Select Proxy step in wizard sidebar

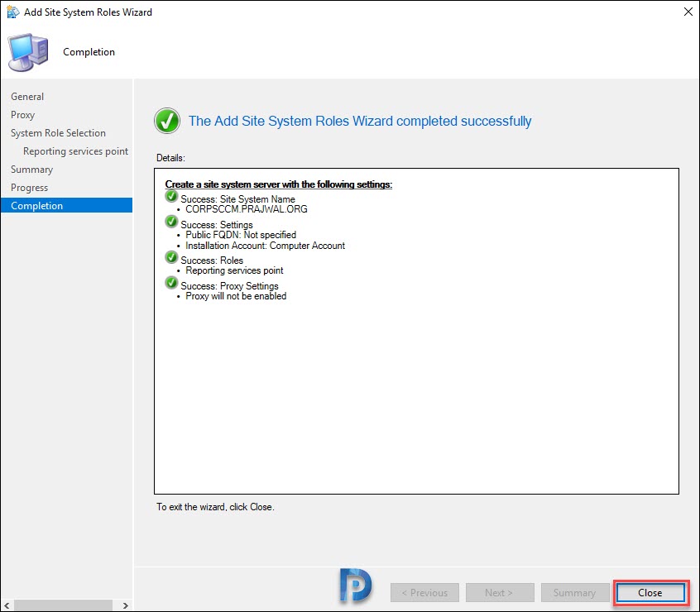point(23,115)
